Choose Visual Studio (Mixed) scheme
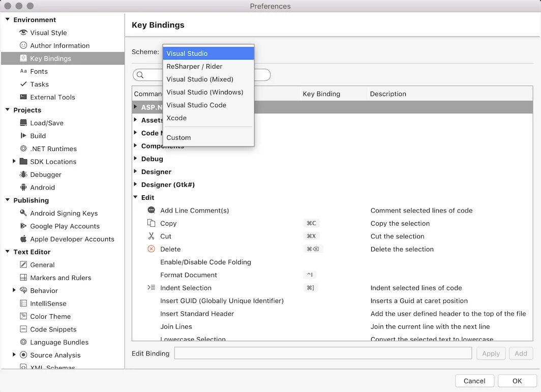 tap(208, 79)
